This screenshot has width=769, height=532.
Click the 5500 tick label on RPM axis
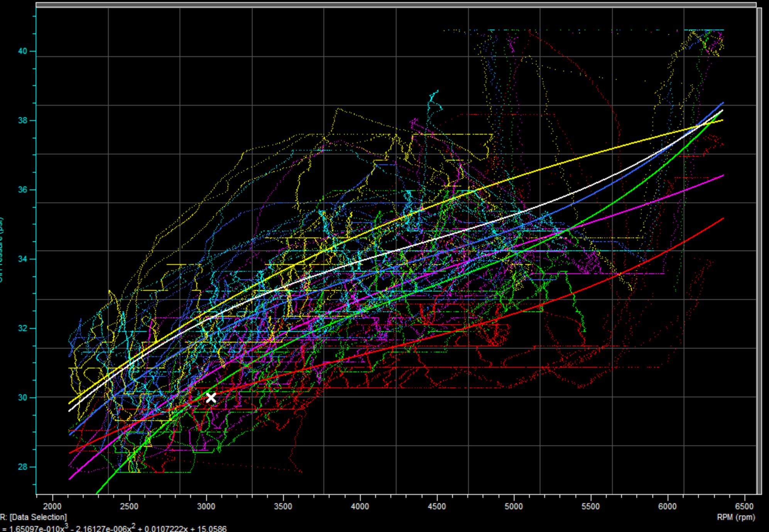(x=590, y=507)
